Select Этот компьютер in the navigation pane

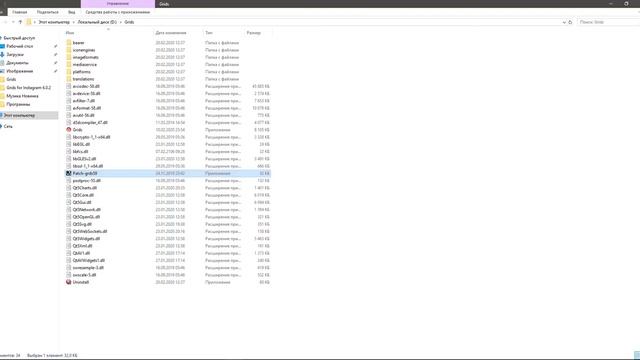[x=19, y=116]
